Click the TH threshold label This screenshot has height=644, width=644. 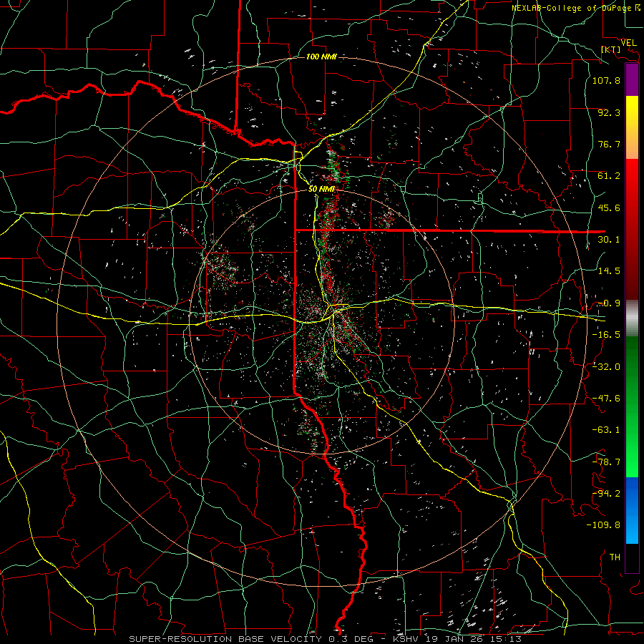[615, 557]
